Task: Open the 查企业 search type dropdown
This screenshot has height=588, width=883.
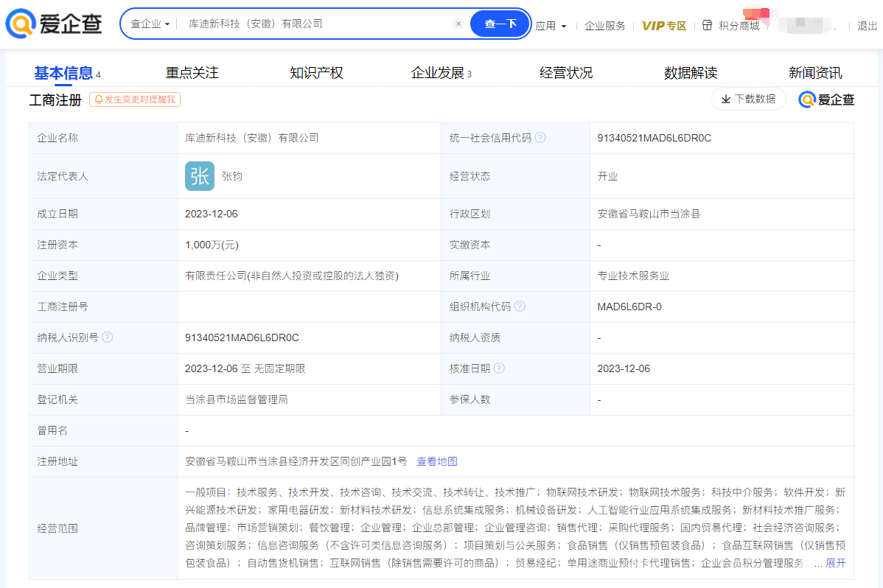Action: [x=150, y=24]
